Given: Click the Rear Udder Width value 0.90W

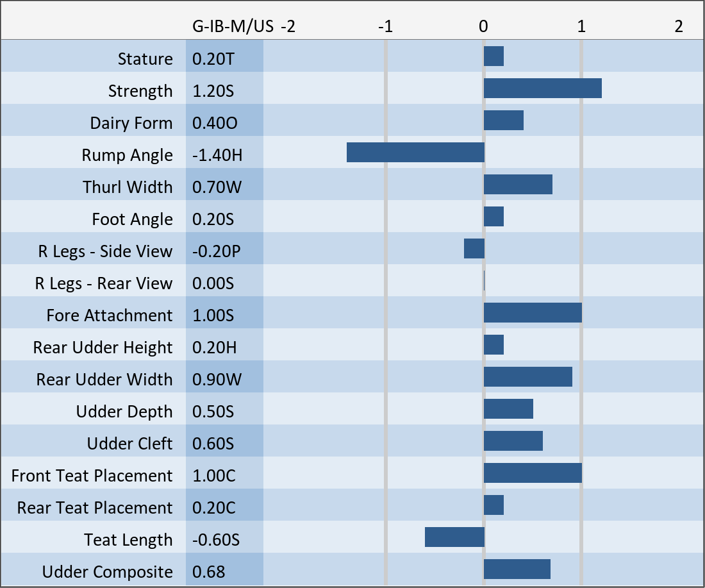Looking at the screenshot, I should 217,380.
